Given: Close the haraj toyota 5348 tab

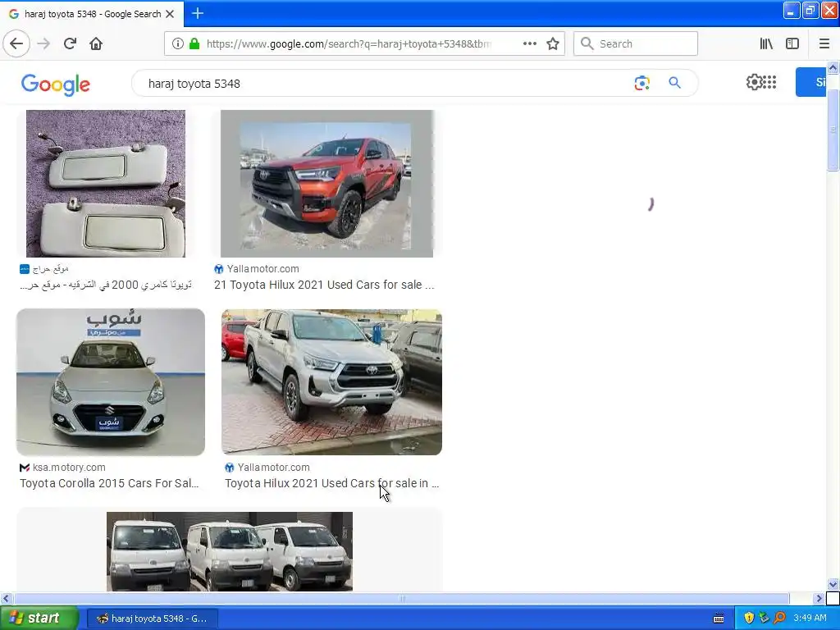Looking at the screenshot, I should pos(170,14).
